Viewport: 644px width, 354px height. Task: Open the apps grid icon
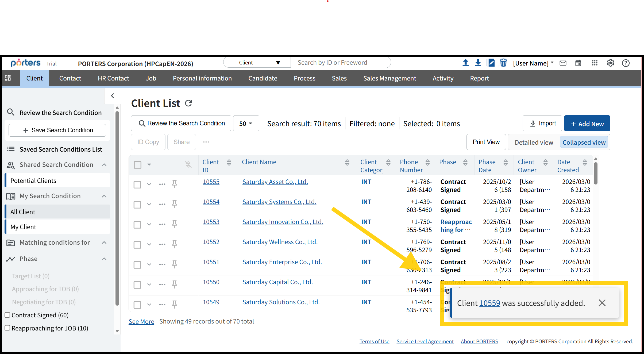595,63
